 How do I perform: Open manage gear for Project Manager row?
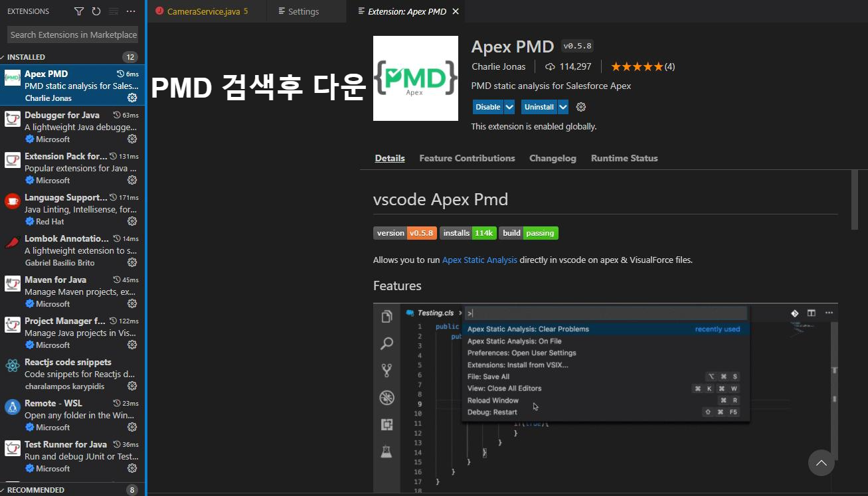tap(132, 345)
